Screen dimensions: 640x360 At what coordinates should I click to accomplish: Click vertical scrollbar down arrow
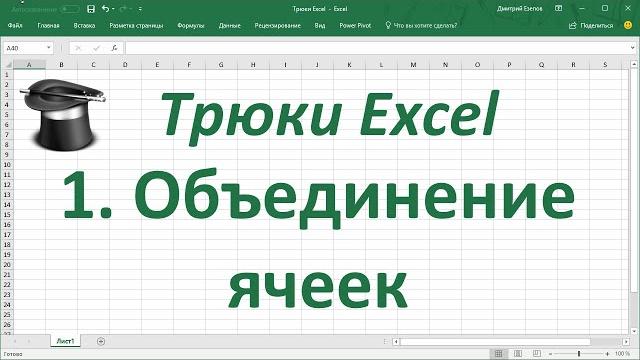point(634,331)
